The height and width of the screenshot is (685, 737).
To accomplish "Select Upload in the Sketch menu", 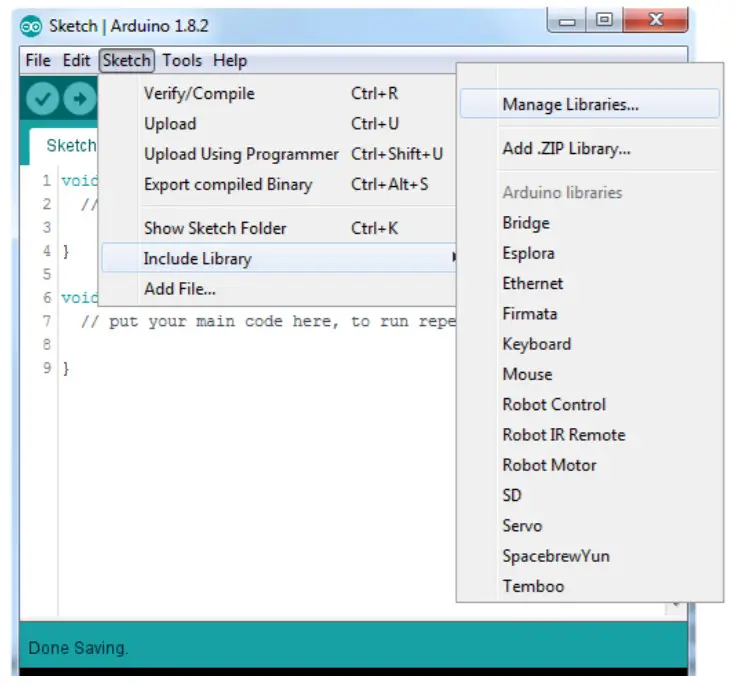I will [277, 124].
